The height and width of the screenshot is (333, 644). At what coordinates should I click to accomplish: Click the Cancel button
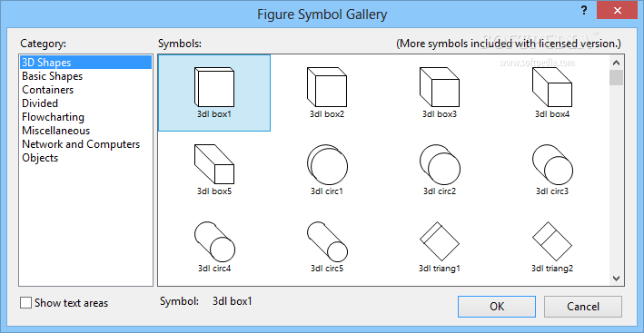click(583, 307)
